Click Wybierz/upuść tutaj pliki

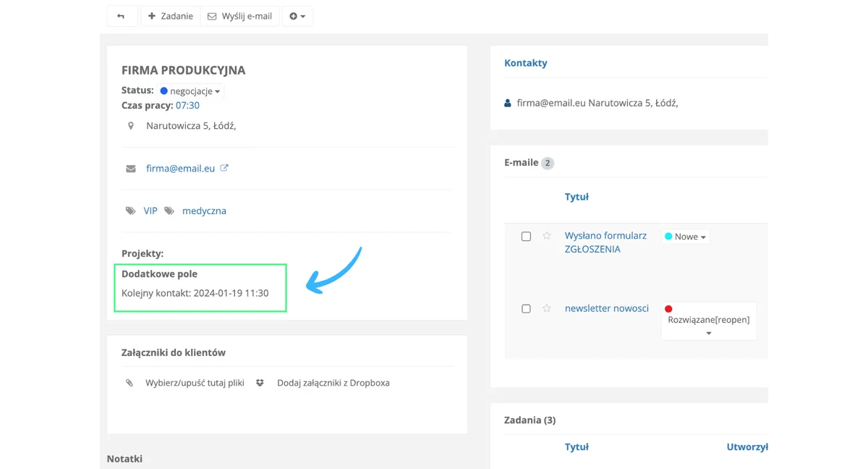click(195, 383)
